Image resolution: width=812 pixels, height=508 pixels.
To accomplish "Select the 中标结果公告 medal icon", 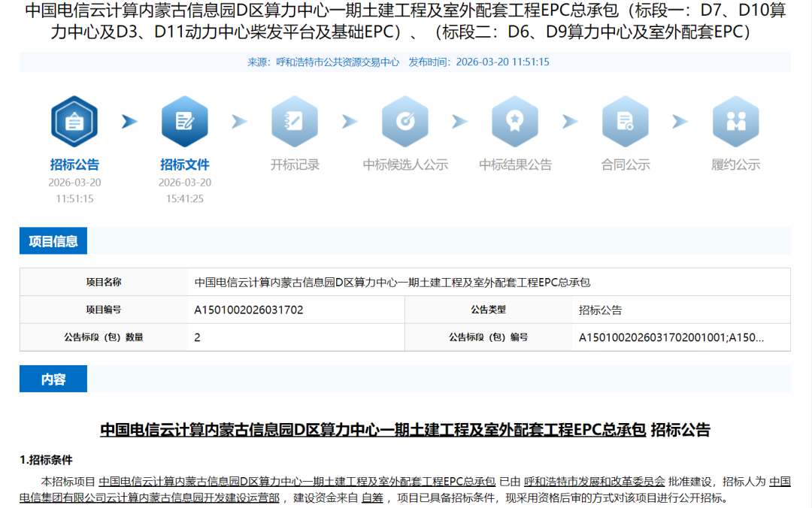I will click(x=515, y=122).
